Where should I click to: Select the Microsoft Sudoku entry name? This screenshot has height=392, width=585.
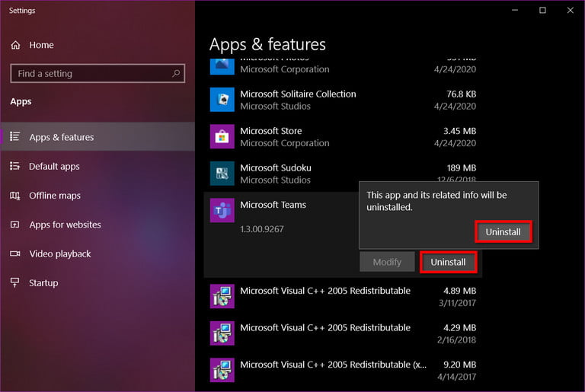click(275, 168)
